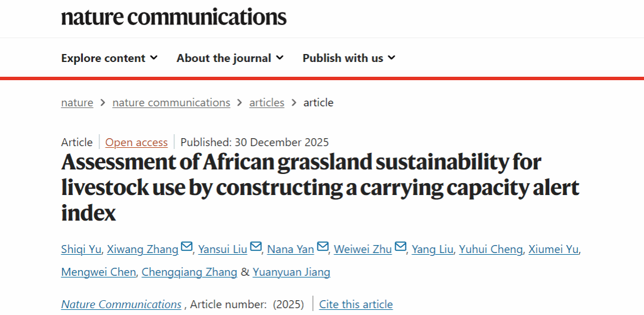This screenshot has width=644, height=315.
Task: Click Yuanyuan Jiang author link
Action: click(291, 272)
